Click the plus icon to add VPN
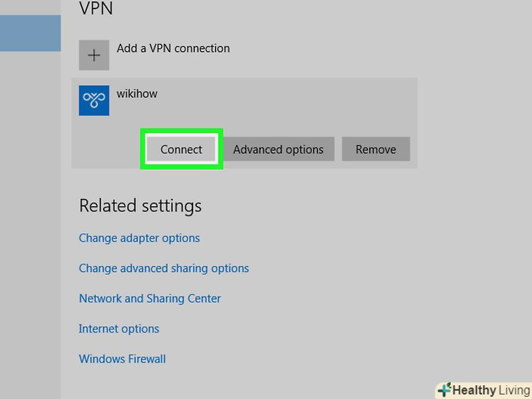This screenshot has height=399, width=532. (x=94, y=56)
